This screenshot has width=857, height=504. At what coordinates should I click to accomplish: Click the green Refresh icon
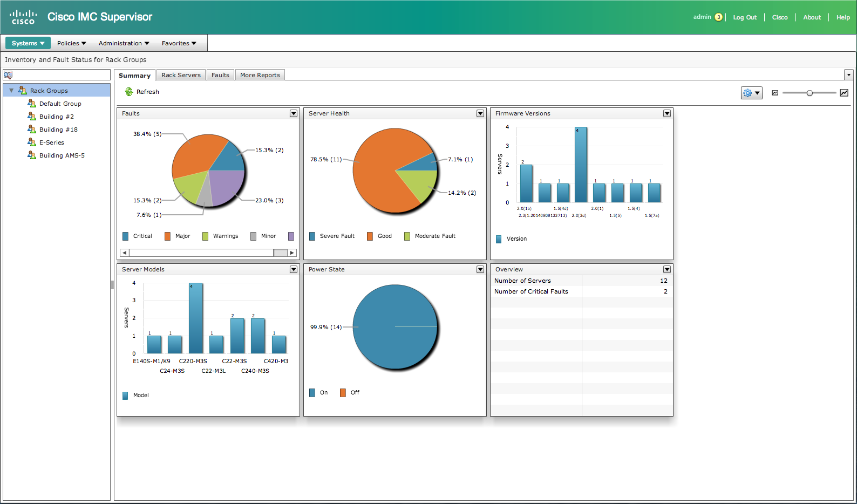(129, 92)
